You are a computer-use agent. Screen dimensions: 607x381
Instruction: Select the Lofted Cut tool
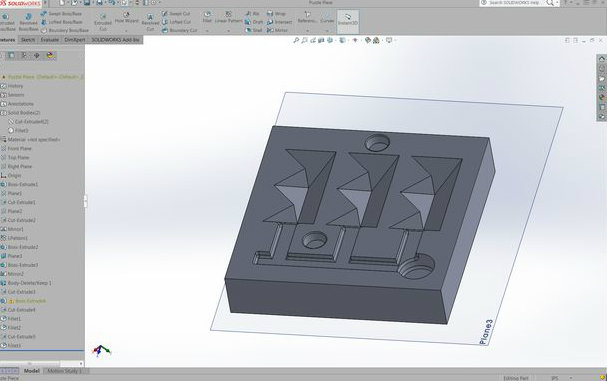point(176,22)
